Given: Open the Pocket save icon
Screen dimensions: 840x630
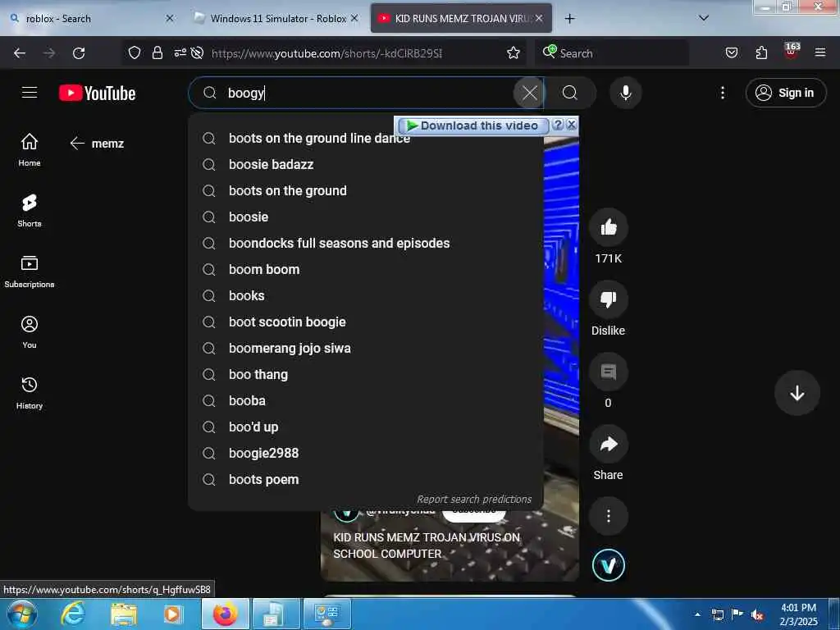Looking at the screenshot, I should [731, 52].
